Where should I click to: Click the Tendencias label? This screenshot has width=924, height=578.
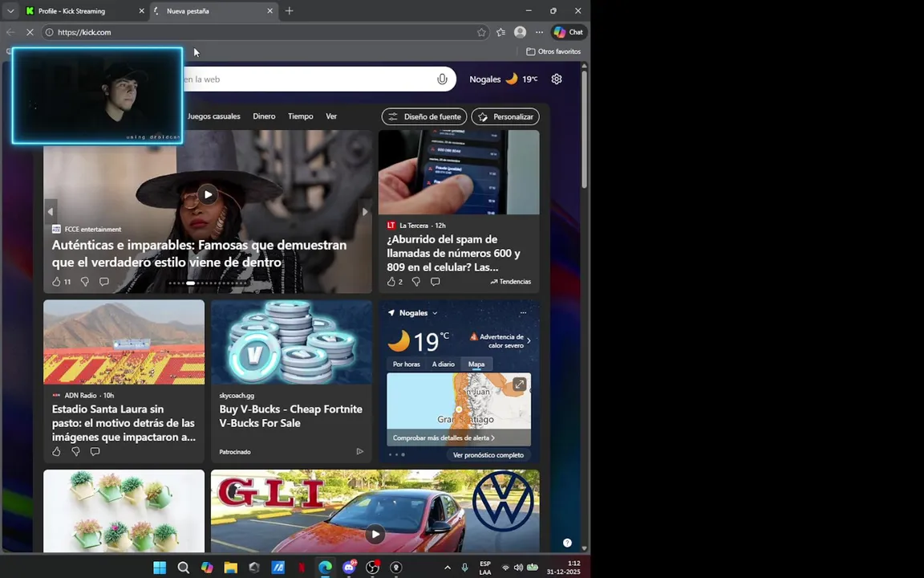[x=510, y=281]
